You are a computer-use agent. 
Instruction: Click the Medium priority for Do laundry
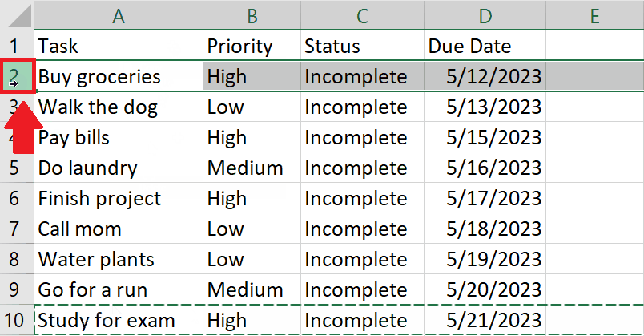click(252, 168)
